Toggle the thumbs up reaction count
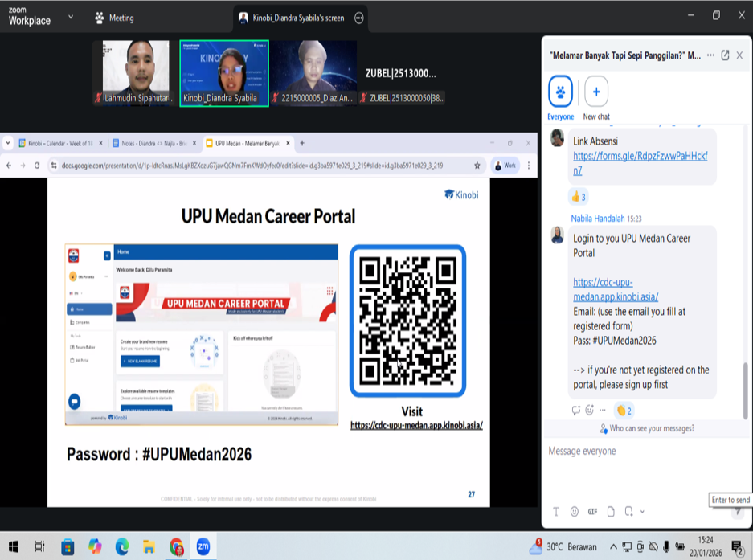Screen dimensions: 753x560 pyautogui.click(x=578, y=197)
